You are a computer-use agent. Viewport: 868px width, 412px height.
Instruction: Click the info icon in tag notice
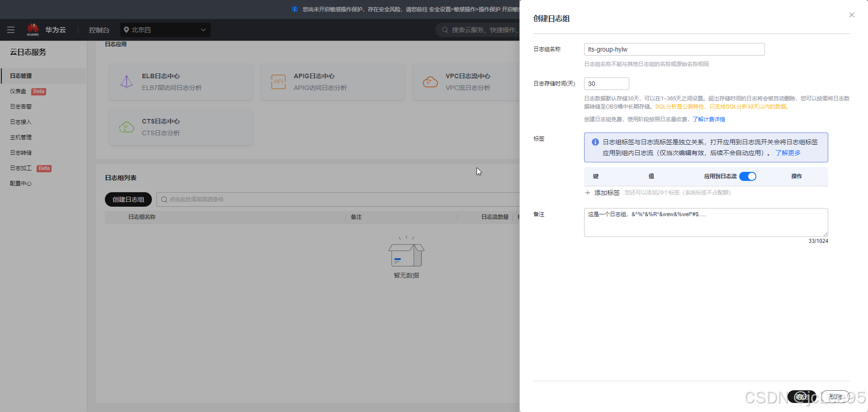[x=595, y=142]
